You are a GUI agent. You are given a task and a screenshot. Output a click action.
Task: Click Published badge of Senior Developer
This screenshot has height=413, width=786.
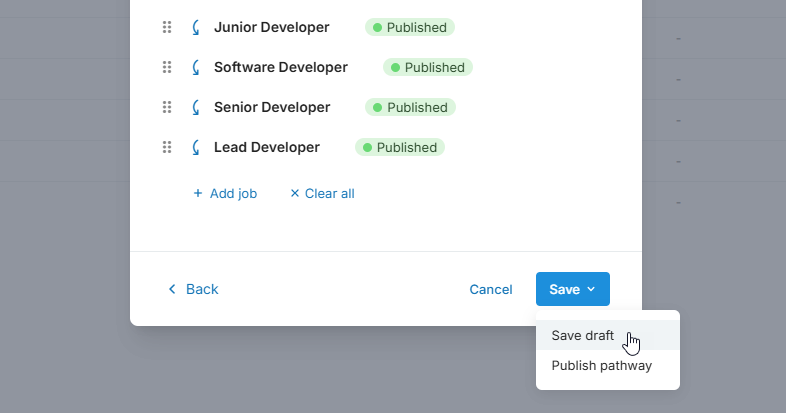tap(410, 107)
